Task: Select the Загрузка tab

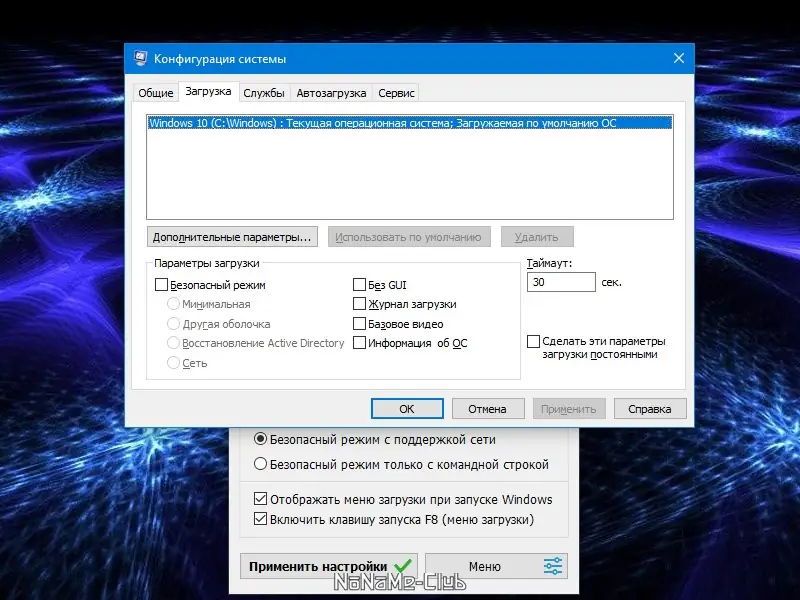Action: (x=208, y=91)
